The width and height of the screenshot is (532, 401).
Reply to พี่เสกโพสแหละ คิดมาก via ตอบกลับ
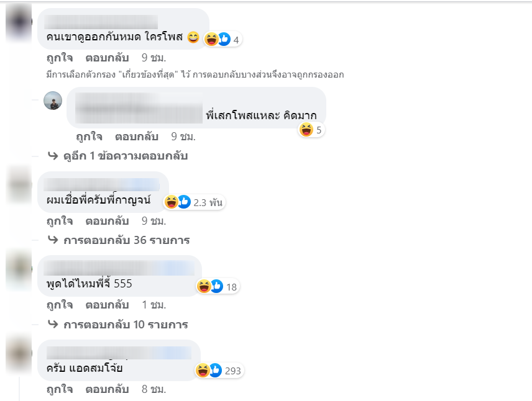tap(136, 137)
